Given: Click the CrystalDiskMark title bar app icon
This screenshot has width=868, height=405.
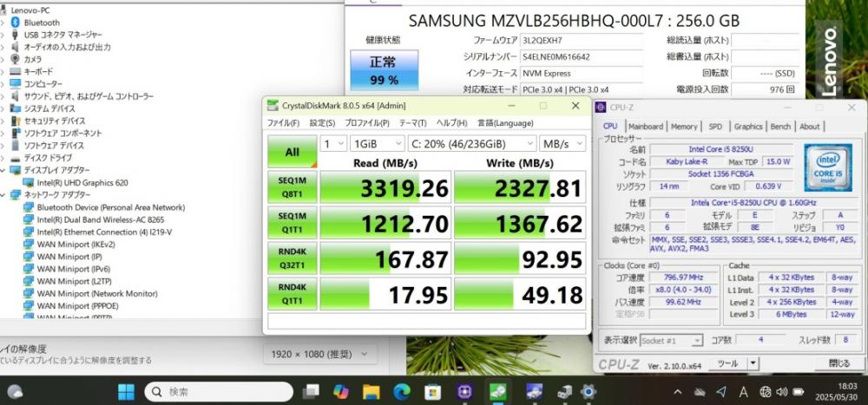Looking at the screenshot, I should pos(273,106).
